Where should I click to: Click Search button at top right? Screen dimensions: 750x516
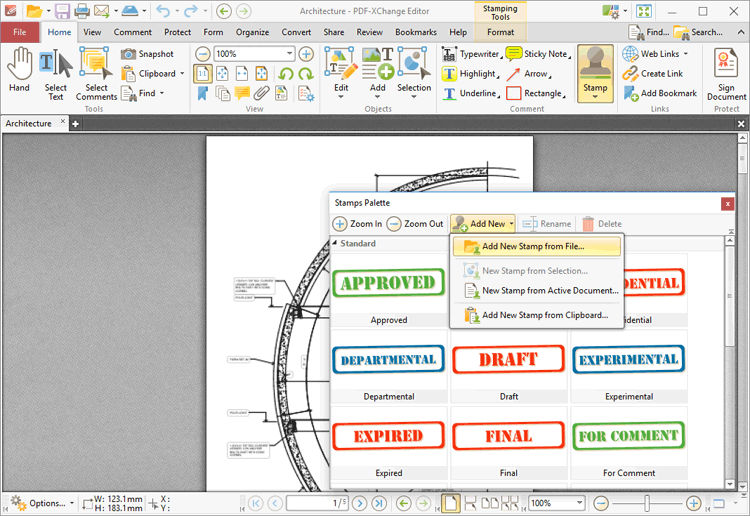tap(697, 32)
